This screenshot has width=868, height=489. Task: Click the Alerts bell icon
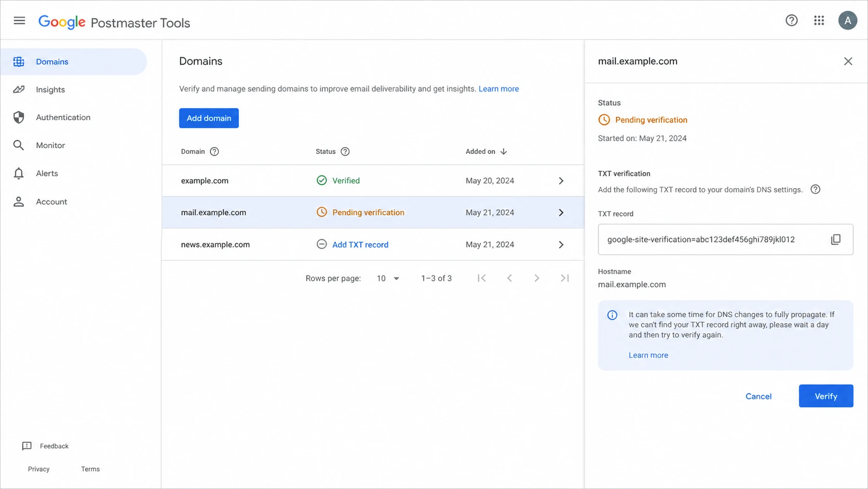19,174
